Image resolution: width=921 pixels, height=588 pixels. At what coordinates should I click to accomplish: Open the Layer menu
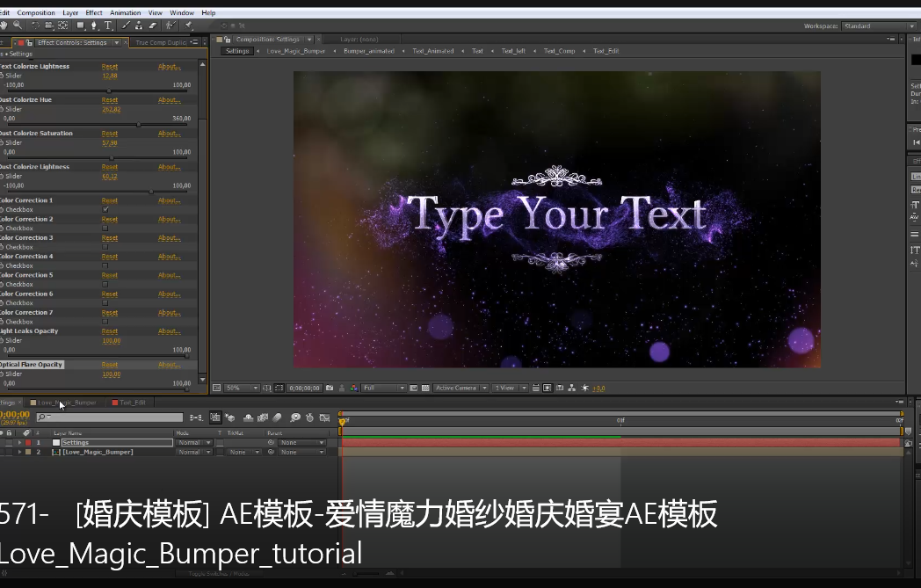[70, 12]
